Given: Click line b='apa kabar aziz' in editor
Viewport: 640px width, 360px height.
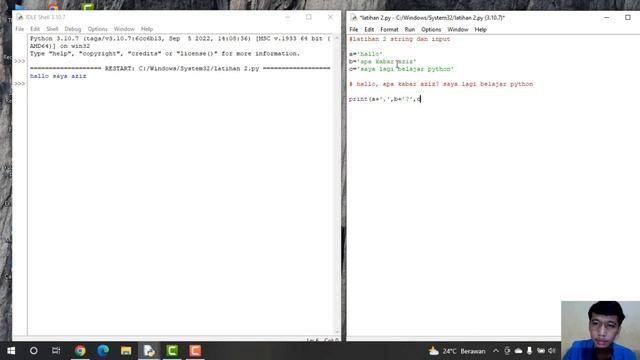Looking at the screenshot, I should click(382, 62).
